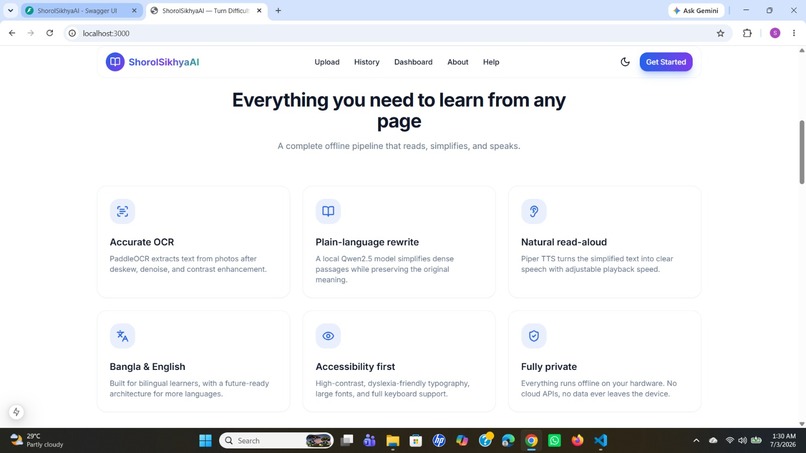Click Ask Gemini button
The height and width of the screenshot is (453, 806).
coord(696,10)
